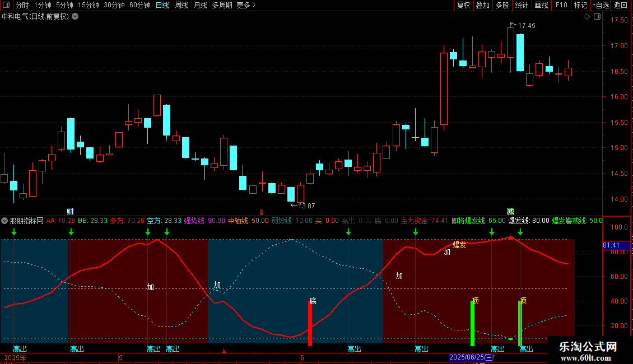
Task: Select the 15分钟 period
Action: (x=88, y=5)
